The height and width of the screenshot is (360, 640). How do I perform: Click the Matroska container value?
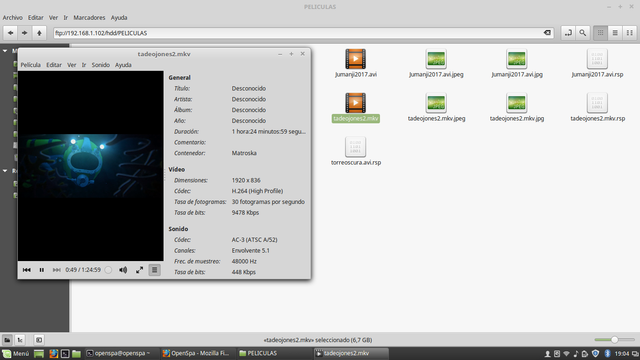[x=244, y=153]
